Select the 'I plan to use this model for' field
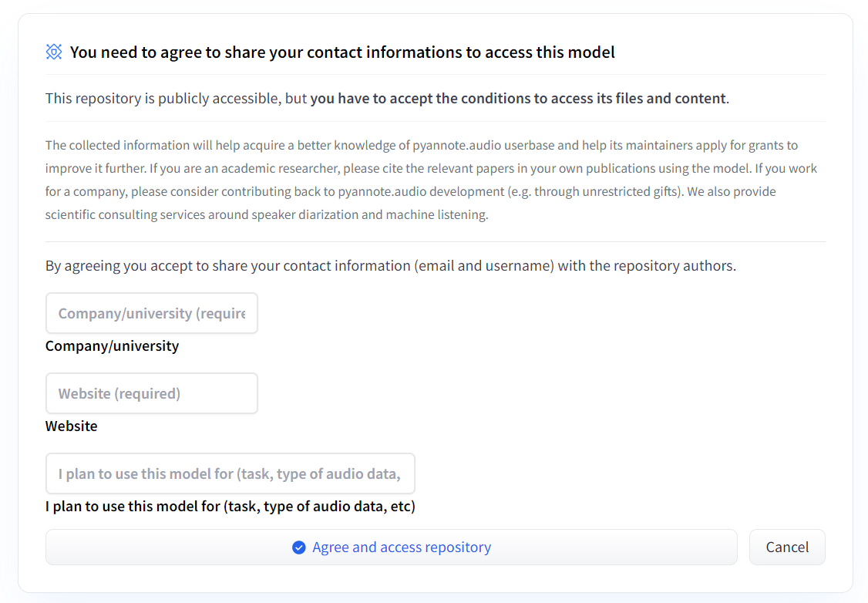Image resolution: width=868 pixels, height=603 pixels. (230, 473)
